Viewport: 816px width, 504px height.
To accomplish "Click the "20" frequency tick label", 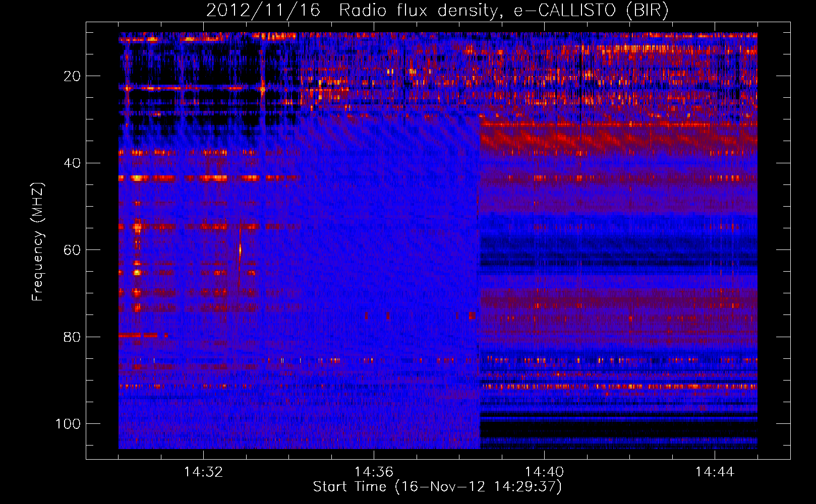I will (x=72, y=76).
